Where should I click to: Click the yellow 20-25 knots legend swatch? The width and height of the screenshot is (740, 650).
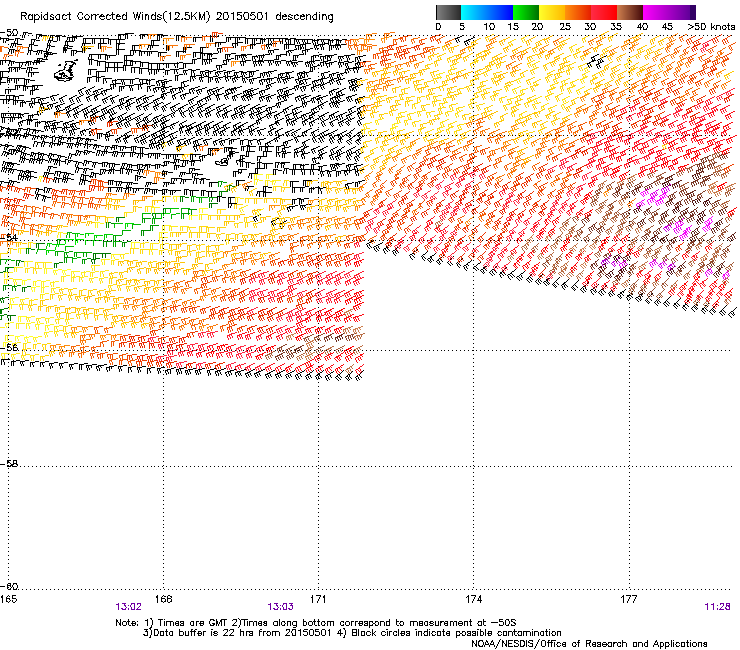pos(552,12)
